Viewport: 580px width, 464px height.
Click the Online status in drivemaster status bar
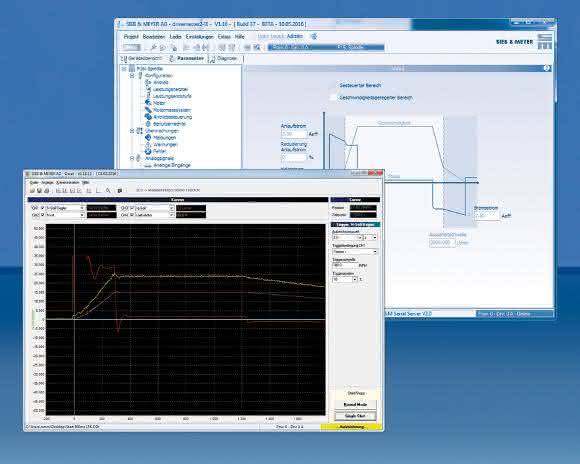click(515, 314)
